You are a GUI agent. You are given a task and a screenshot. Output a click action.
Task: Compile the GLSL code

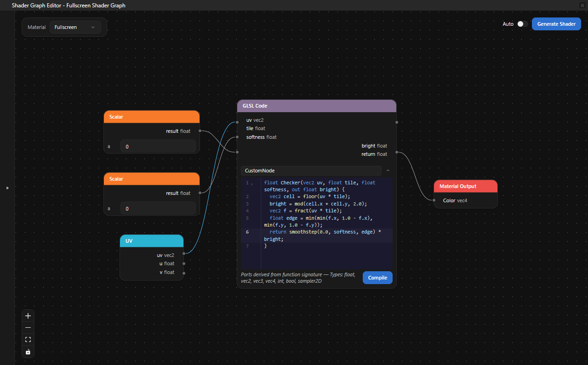(x=377, y=278)
